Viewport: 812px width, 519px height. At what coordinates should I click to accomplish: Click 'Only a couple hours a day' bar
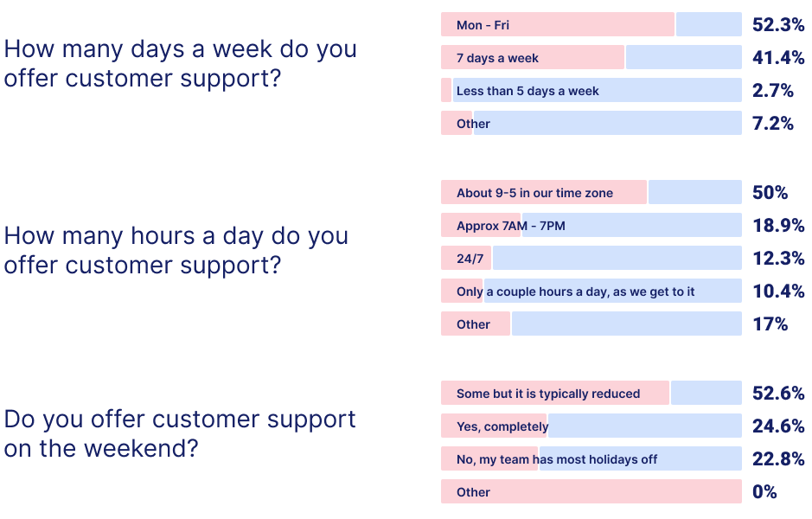[x=591, y=292]
